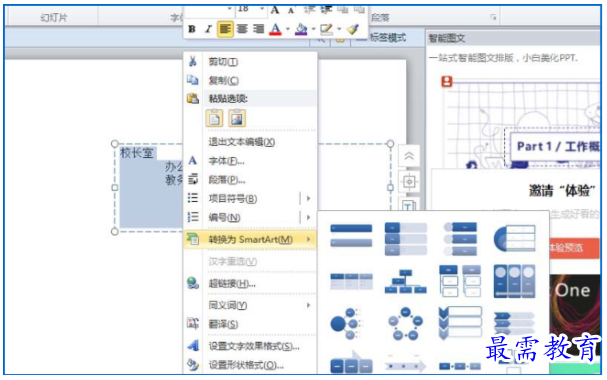Pick the organization chart hierarchy SmartArt layout
This screenshot has width=607, height=380.
pyautogui.click(x=406, y=282)
